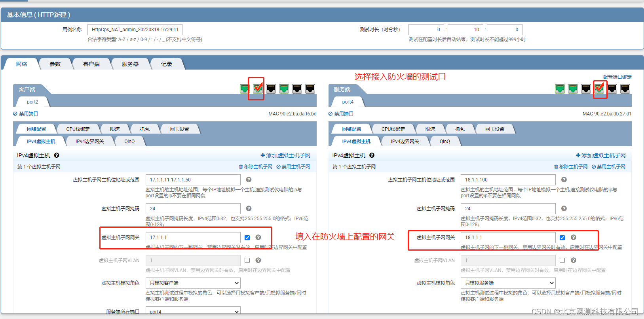Screen dimensions: 644x319
Task: Open client IPv4边界网关 tab
Action: pos(90,142)
